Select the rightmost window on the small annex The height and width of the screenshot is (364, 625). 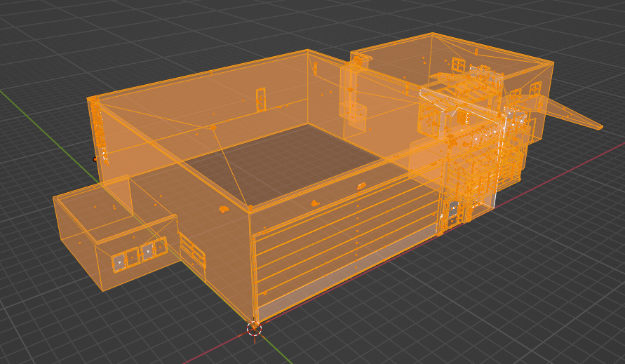tap(159, 248)
